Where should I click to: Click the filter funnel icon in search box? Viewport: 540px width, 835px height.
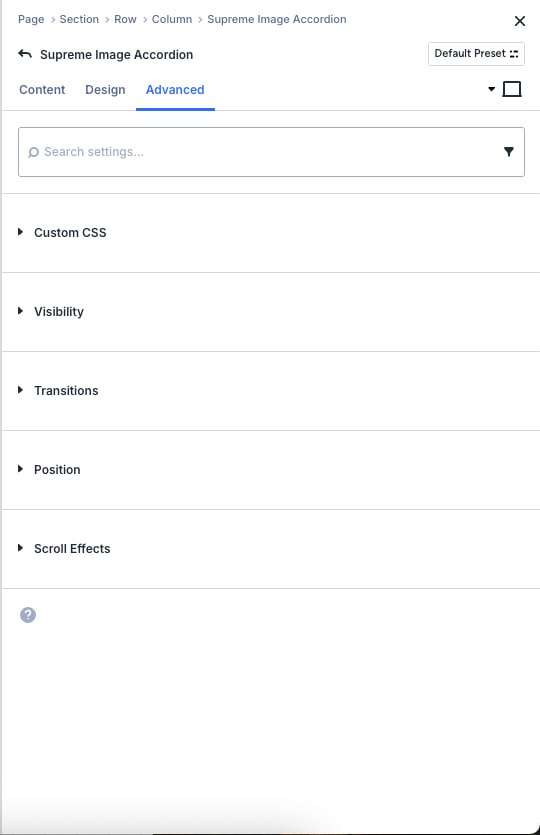(509, 152)
